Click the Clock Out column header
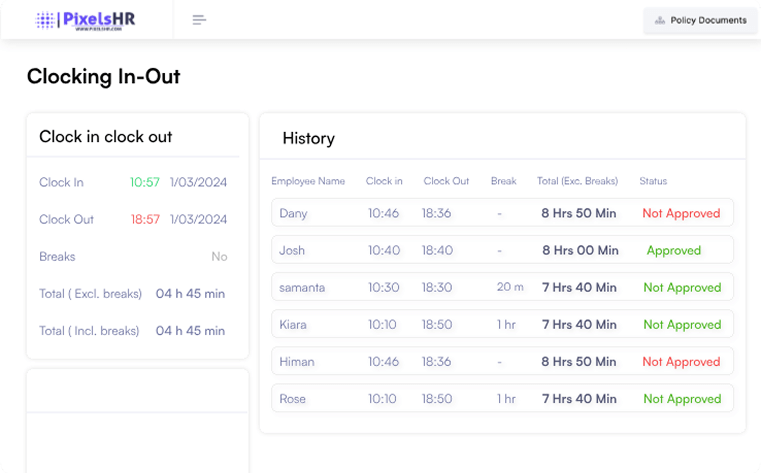Viewport: 761px width, 473px height. point(446,181)
